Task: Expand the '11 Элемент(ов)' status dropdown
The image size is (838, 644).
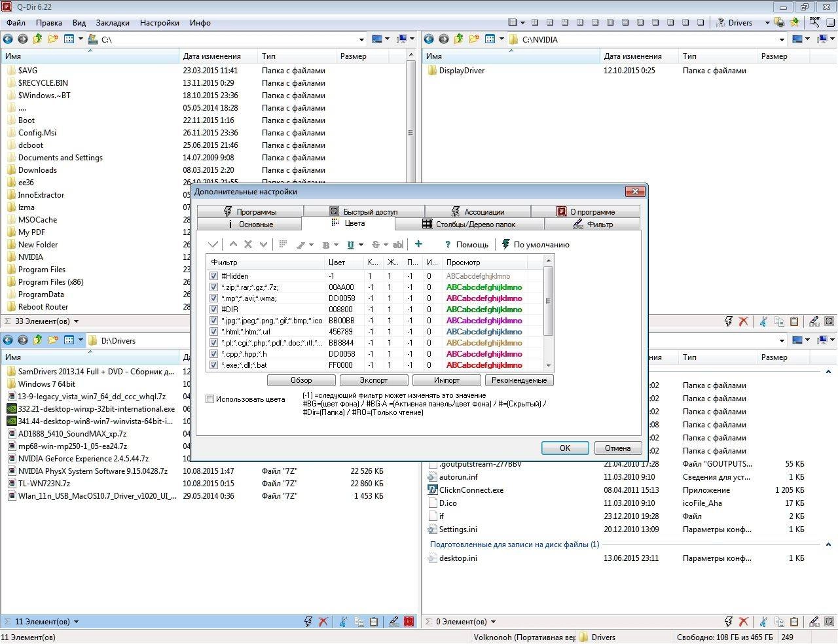Action: (x=76, y=622)
